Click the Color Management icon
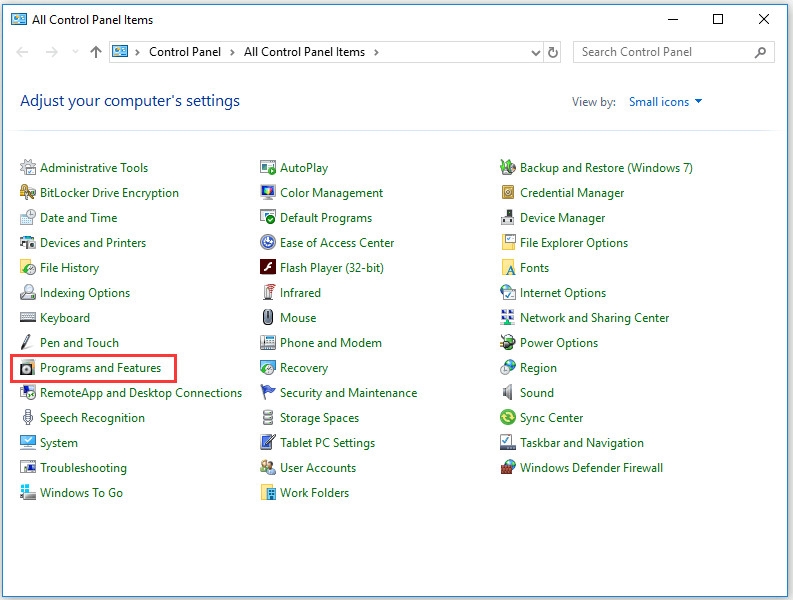The width and height of the screenshot is (793, 600). click(268, 192)
